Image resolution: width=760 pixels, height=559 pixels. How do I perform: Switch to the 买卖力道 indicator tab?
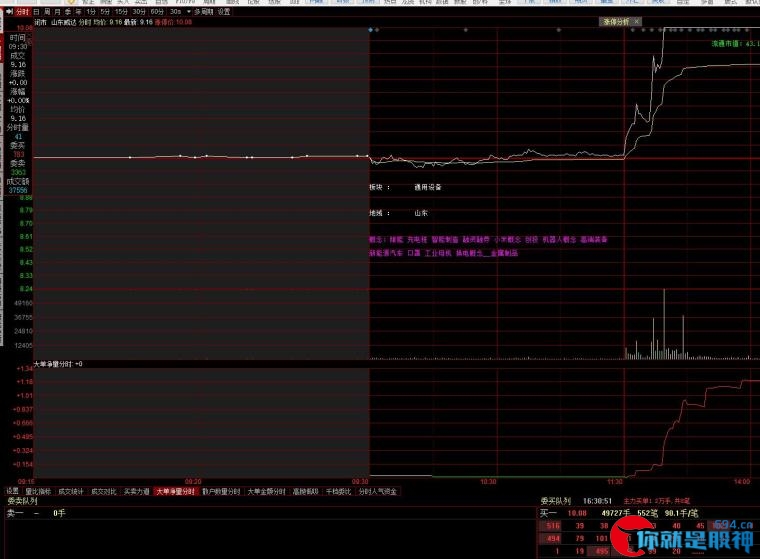coord(136,492)
